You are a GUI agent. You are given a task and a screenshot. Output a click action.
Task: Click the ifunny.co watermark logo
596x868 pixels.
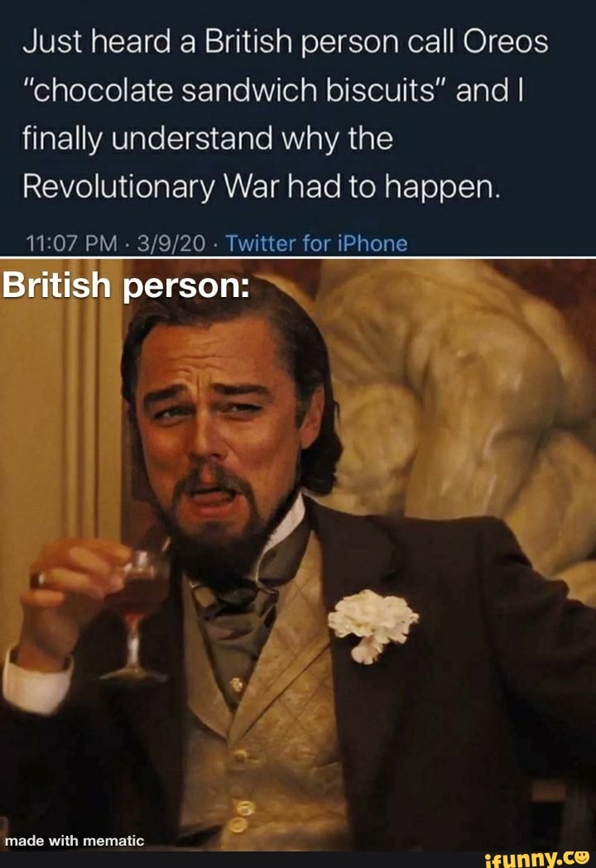tap(536, 859)
